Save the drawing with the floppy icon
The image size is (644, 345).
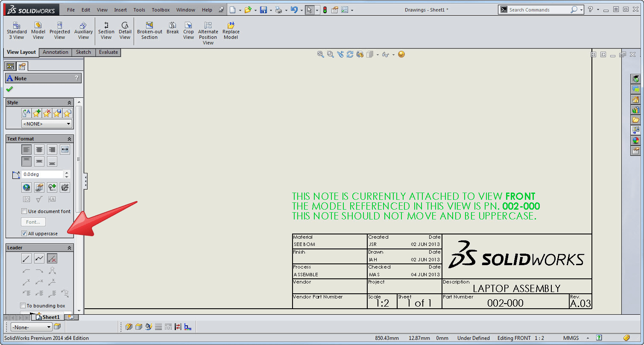(x=263, y=10)
